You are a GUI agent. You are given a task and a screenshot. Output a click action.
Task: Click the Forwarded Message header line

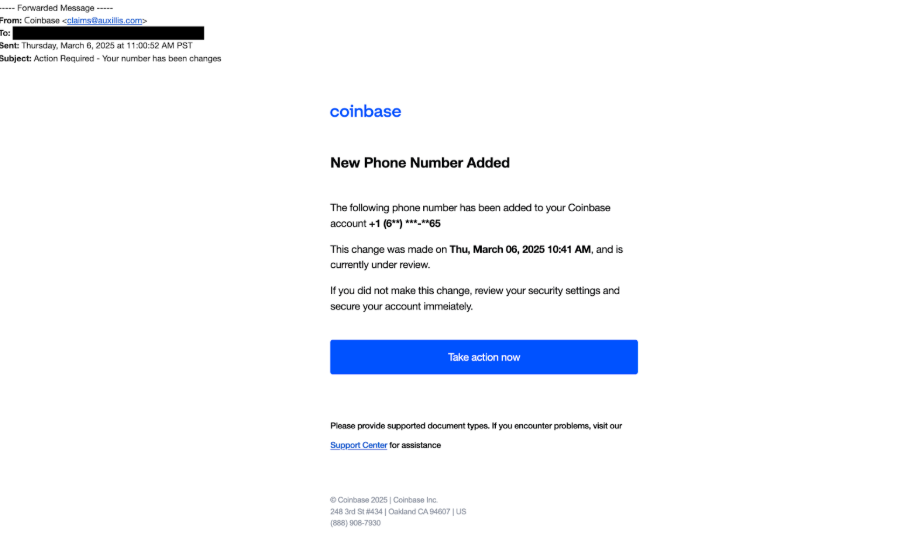point(57,8)
